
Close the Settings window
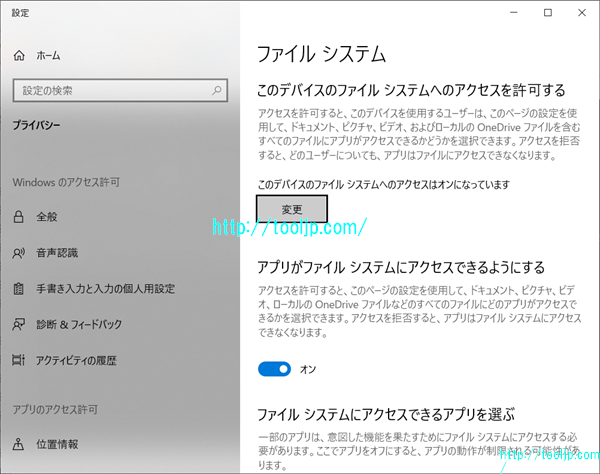point(582,13)
